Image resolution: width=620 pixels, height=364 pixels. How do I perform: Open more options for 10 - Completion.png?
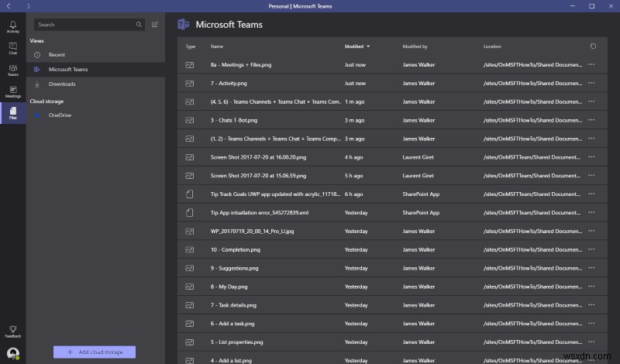[x=591, y=249]
